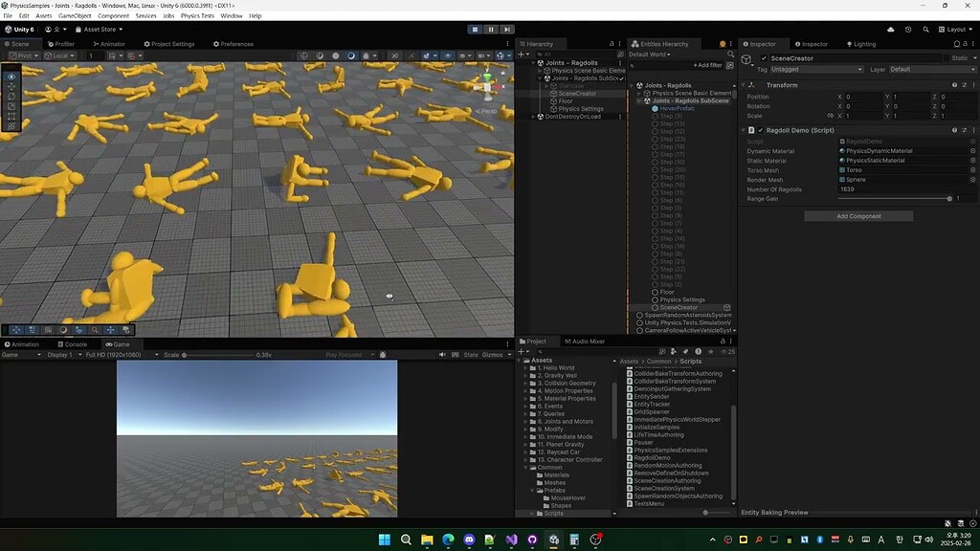Toggle the Static flag for SceneCreator

click(x=946, y=57)
